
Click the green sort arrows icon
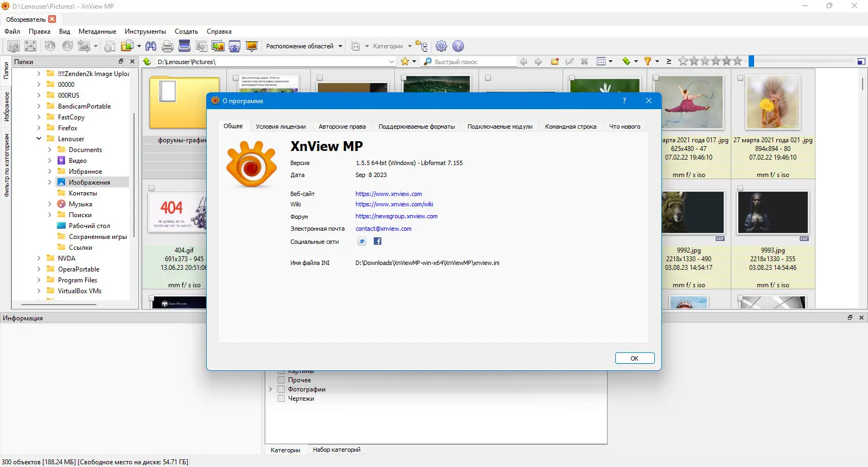(627, 61)
